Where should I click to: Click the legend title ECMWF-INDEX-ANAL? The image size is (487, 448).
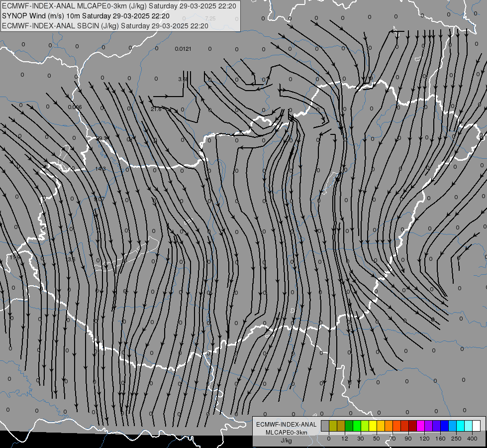[286, 425]
